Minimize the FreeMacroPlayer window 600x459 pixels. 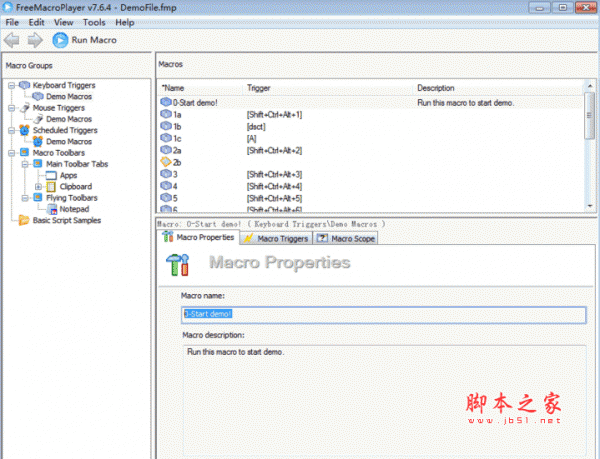[540, 8]
